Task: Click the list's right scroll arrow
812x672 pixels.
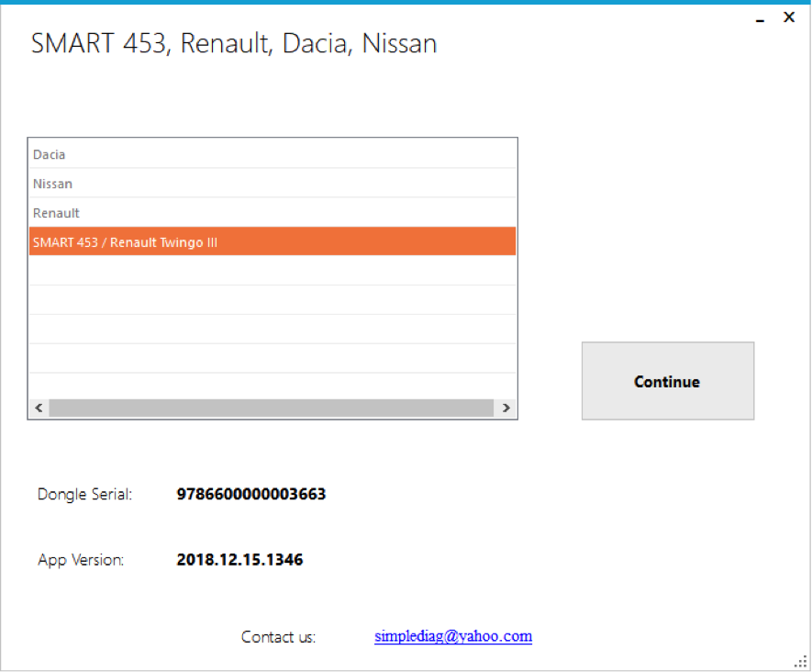Action: (x=506, y=408)
